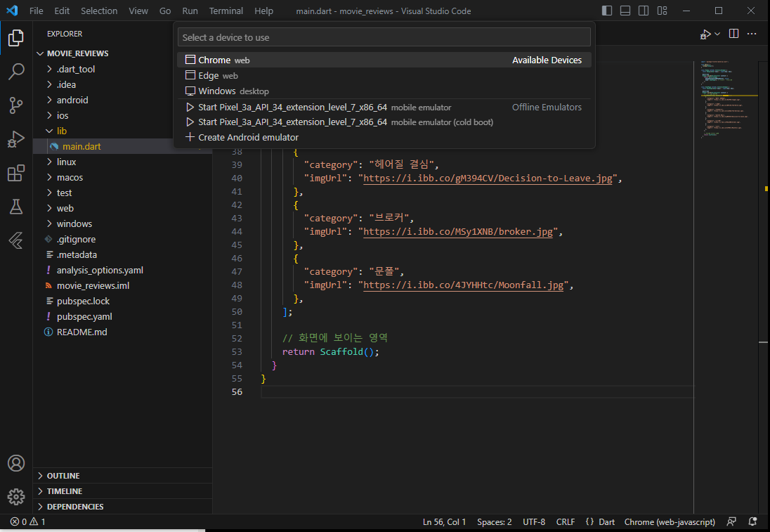The width and height of the screenshot is (770, 532).
Task: Open the dropdown arrow beside run button
Action: click(717, 34)
